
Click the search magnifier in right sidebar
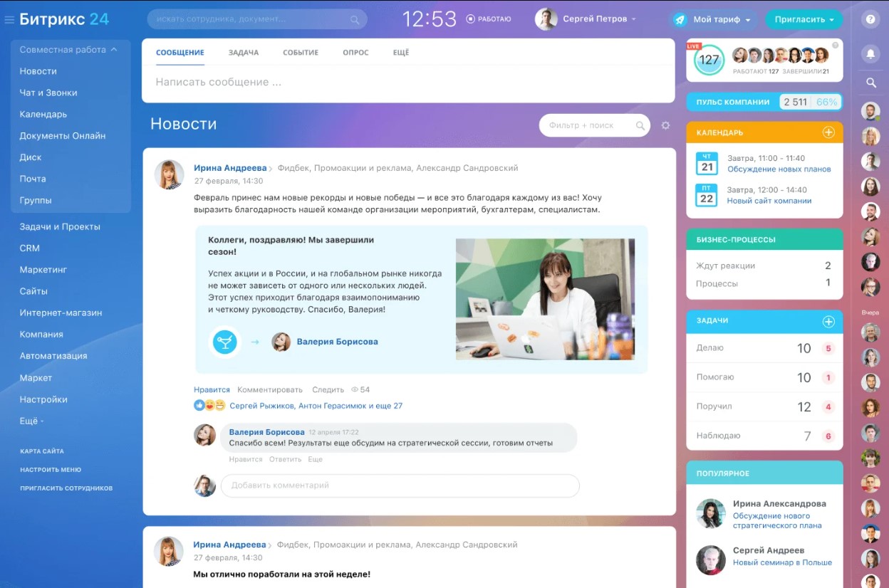click(x=870, y=83)
